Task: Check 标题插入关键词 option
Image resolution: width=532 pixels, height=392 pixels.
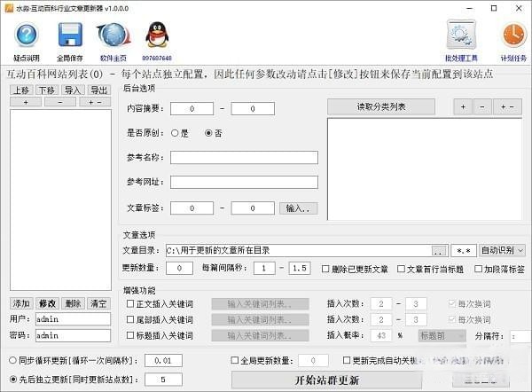Action: 130,335
